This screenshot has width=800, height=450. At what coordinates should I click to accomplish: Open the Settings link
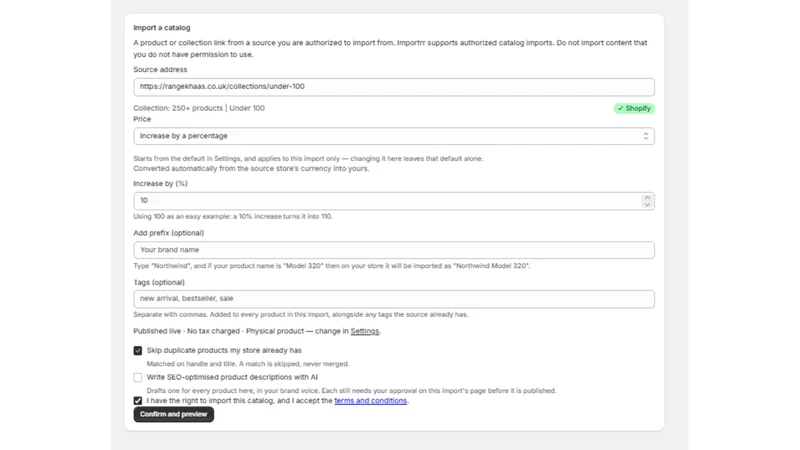point(364,331)
